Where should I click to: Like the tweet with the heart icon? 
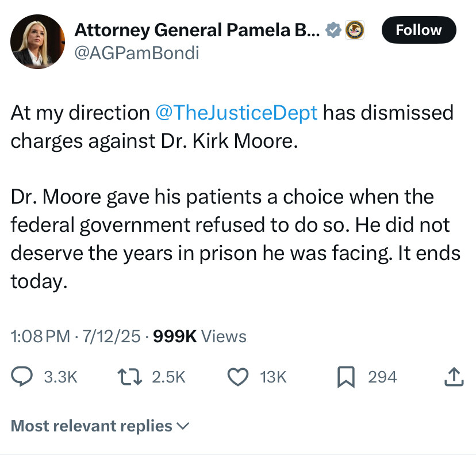click(238, 377)
